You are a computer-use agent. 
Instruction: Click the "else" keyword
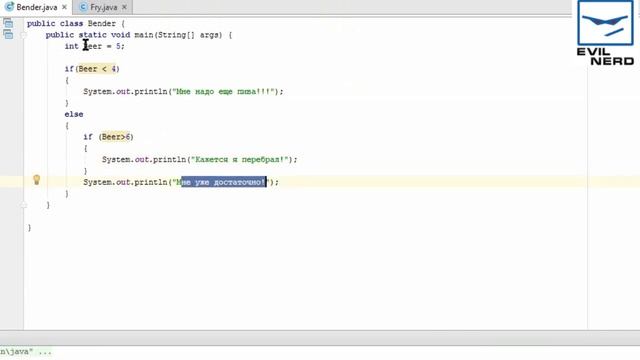click(74, 114)
